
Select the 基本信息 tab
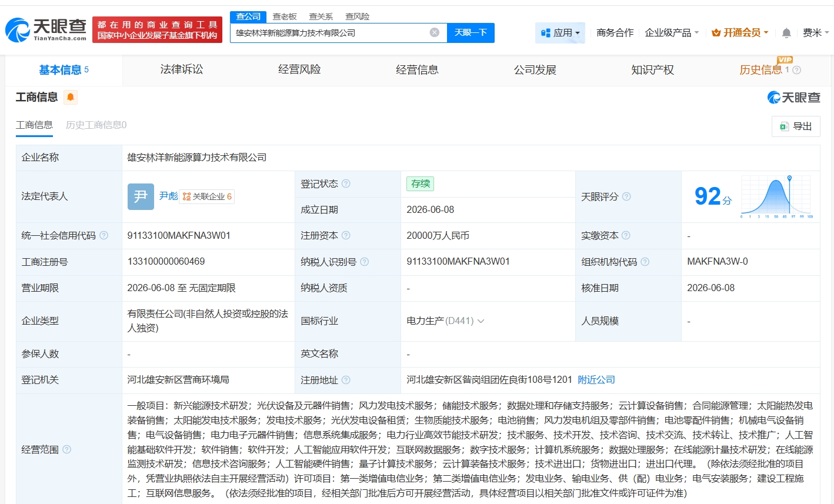[64, 70]
